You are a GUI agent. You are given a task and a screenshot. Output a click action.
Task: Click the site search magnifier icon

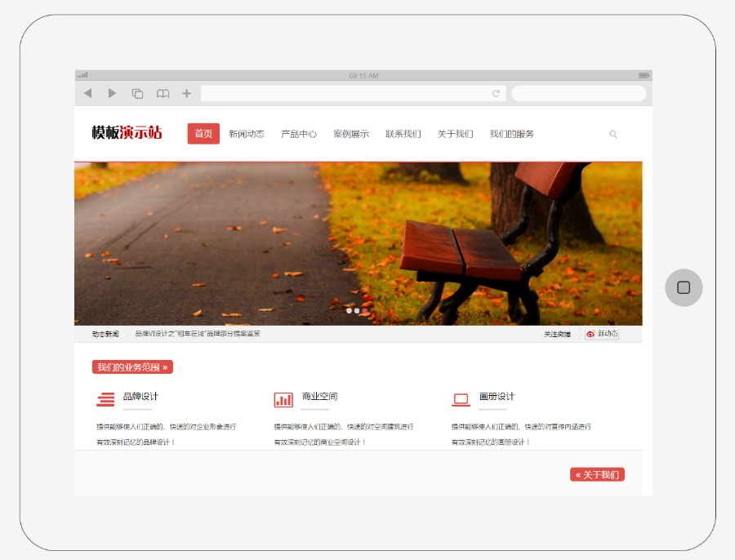tap(613, 135)
